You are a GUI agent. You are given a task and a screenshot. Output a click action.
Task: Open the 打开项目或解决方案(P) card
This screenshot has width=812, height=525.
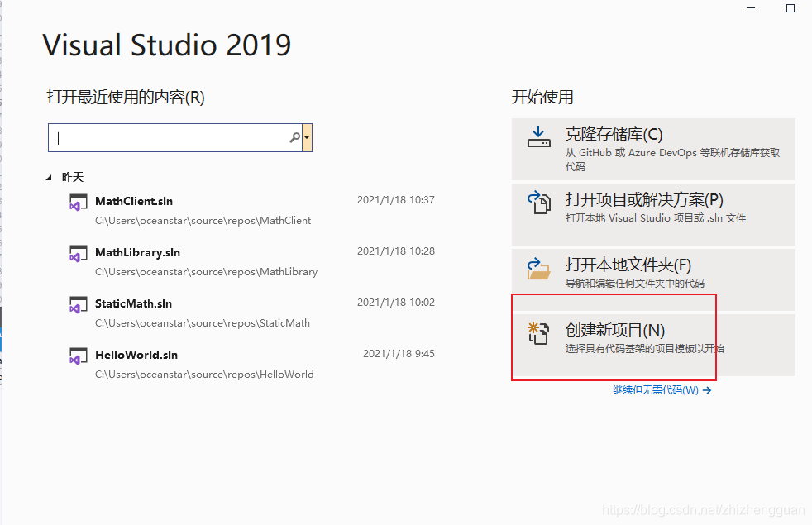coord(653,214)
